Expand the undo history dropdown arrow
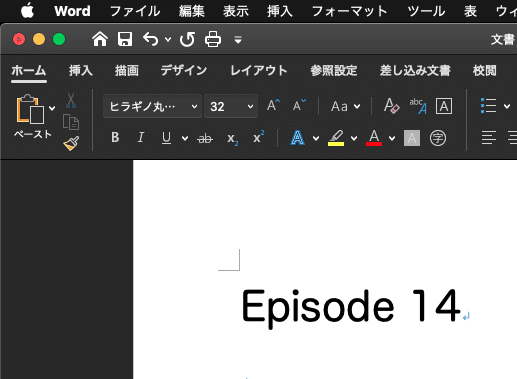 click(168, 40)
